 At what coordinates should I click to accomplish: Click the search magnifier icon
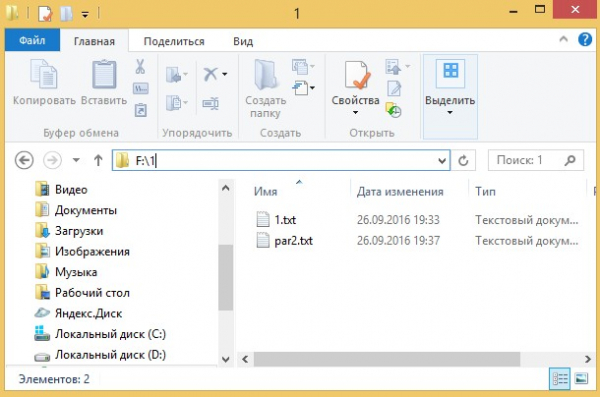click(x=570, y=160)
